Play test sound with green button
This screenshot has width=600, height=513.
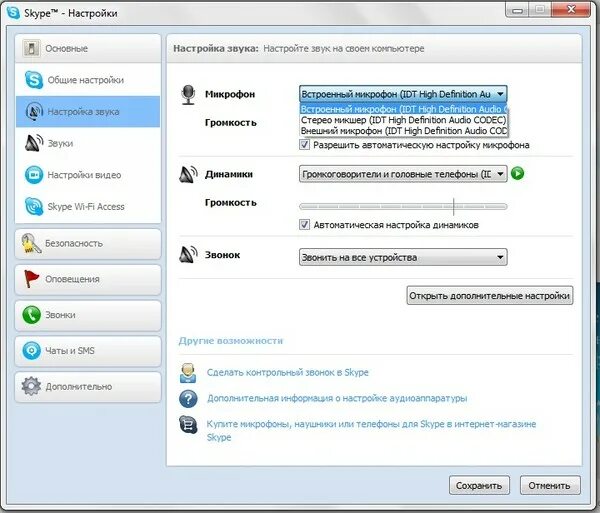(x=517, y=173)
